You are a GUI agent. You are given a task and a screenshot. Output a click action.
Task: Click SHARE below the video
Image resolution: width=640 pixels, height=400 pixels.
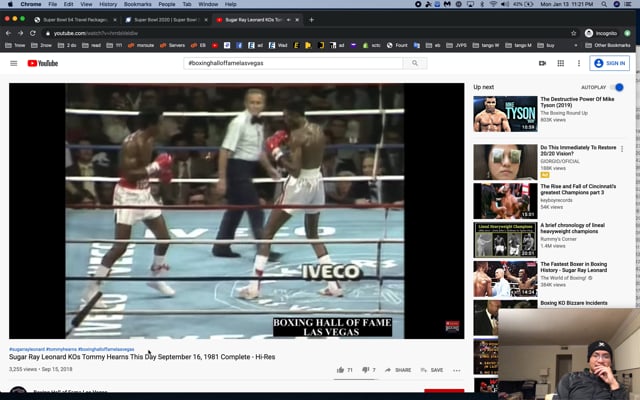click(x=398, y=370)
